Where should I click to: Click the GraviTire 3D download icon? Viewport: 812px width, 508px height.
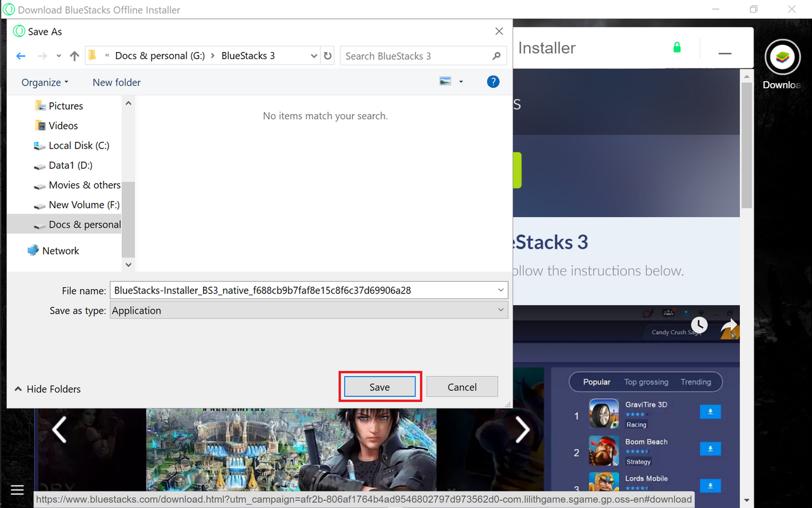(710, 411)
